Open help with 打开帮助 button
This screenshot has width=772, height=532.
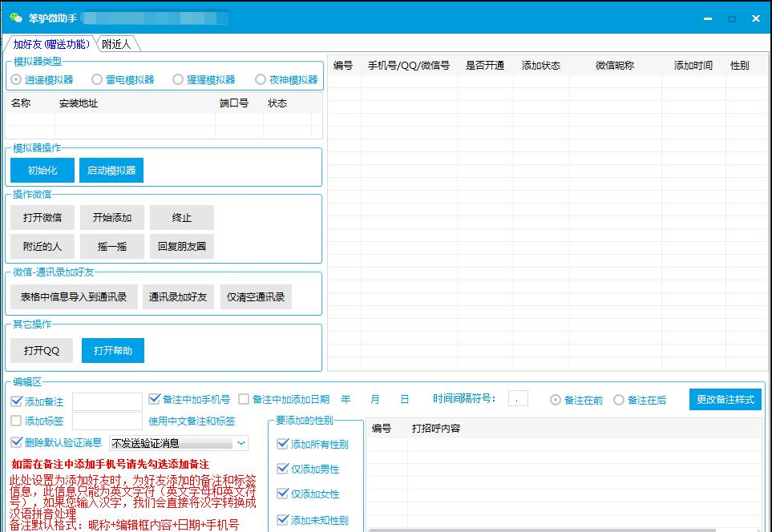tap(113, 350)
